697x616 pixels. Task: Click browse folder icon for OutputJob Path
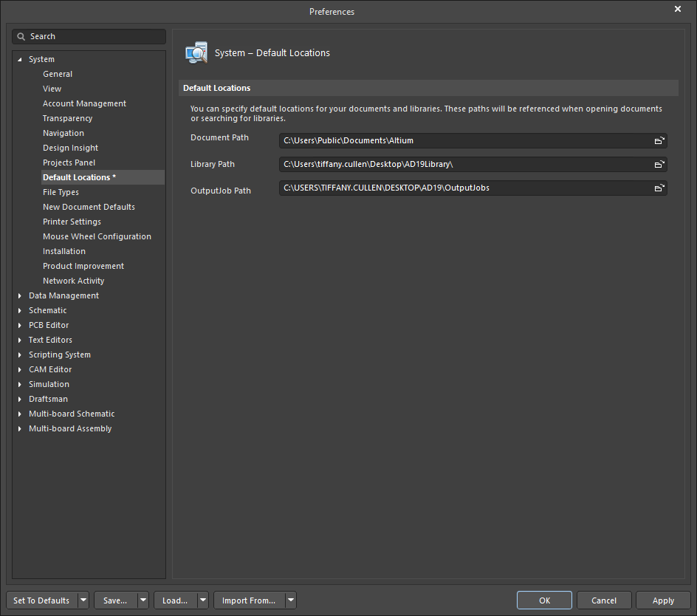tap(659, 188)
